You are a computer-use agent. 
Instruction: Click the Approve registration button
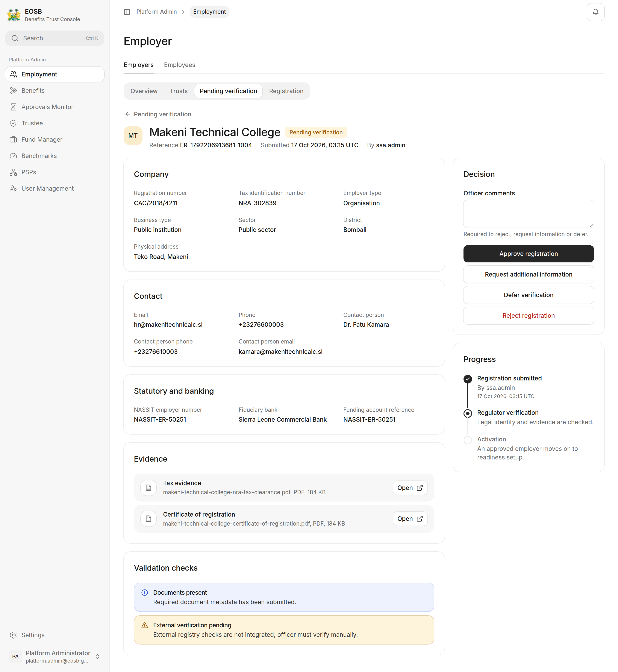[528, 254]
